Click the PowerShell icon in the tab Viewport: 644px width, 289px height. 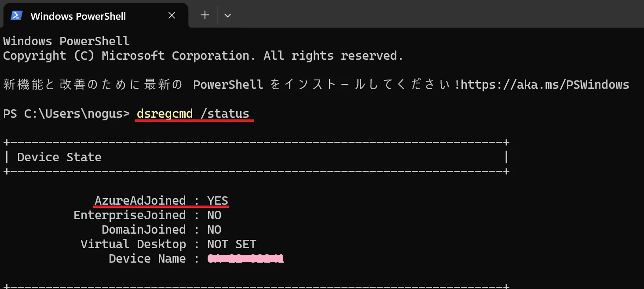point(17,15)
